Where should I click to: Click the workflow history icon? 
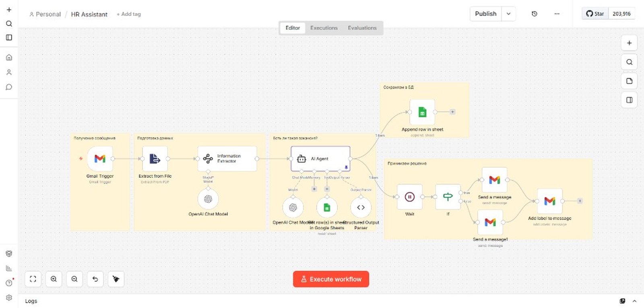coord(535,14)
